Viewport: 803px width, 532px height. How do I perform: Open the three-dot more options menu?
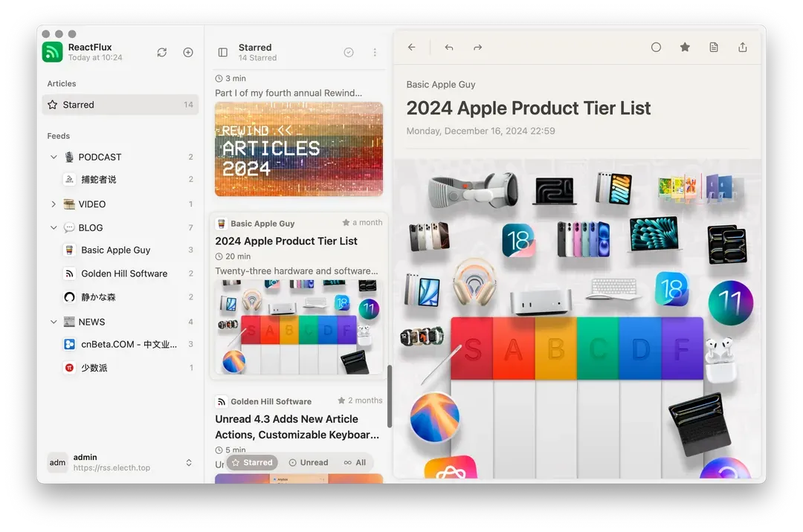[x=375, y=52]
